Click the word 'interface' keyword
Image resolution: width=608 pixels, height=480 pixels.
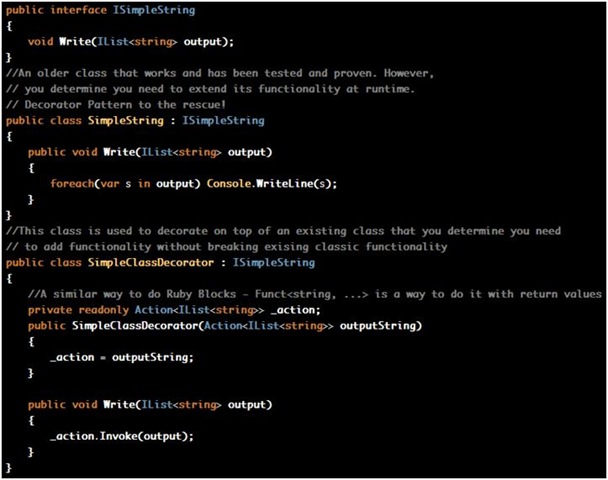[78, 10]
